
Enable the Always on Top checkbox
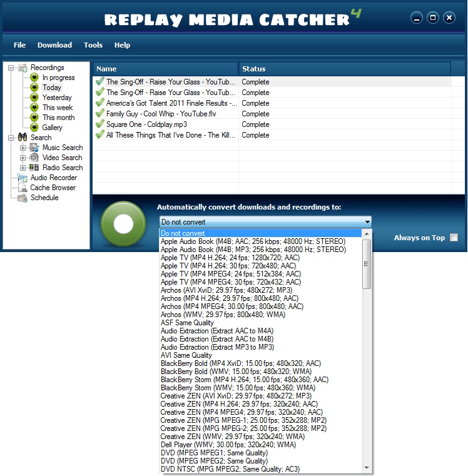454,238
